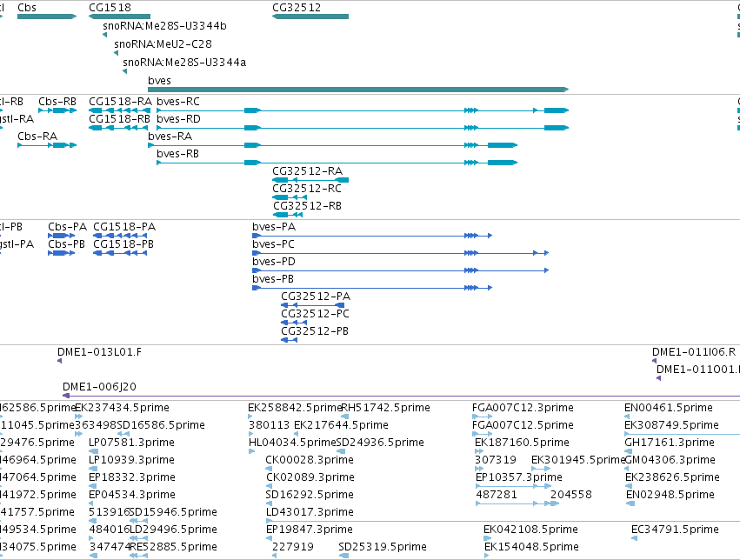740x560 pixels.
Task: Select CG32512-PA protein label
Action: [316, 297]
